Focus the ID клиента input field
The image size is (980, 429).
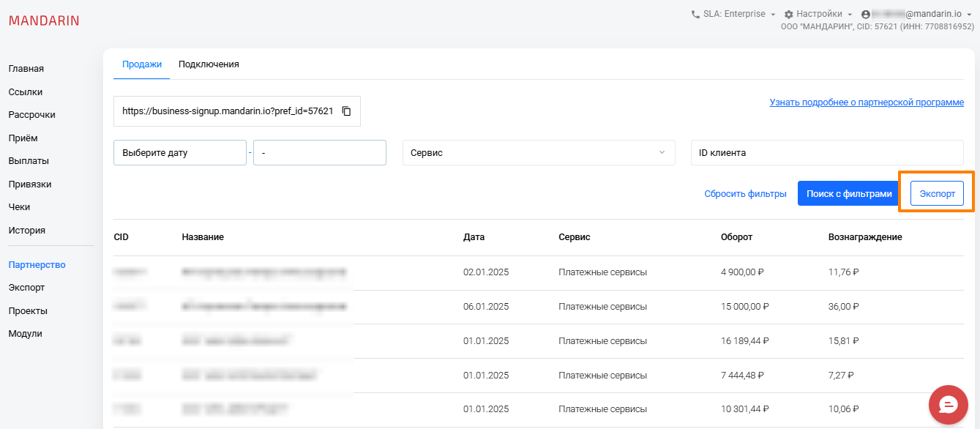coord(827,153)
